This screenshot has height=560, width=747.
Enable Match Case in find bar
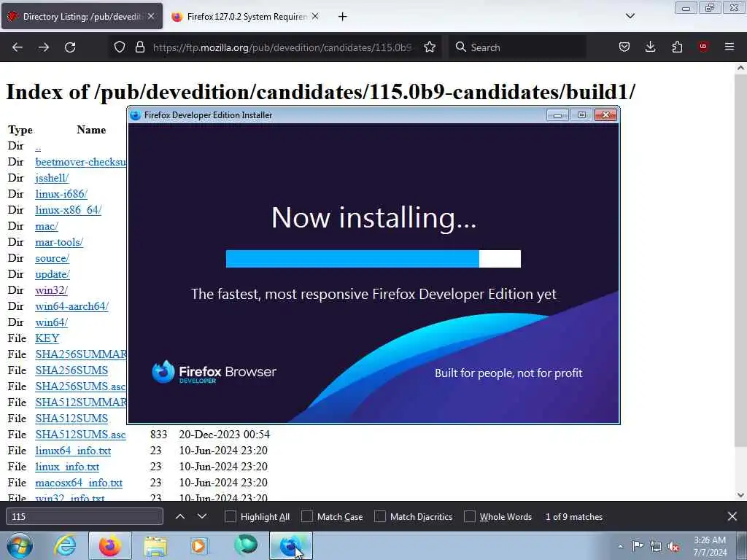[307, 517]
